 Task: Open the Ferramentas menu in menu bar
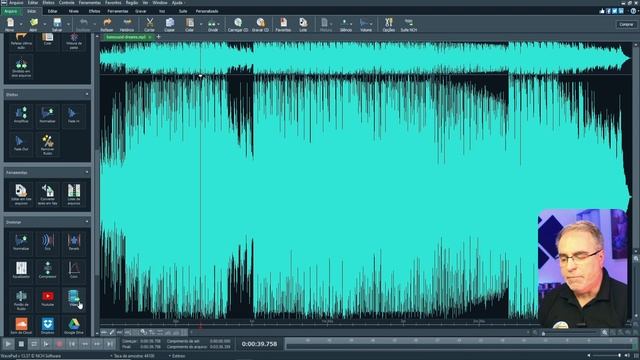(x=90, y=3)
